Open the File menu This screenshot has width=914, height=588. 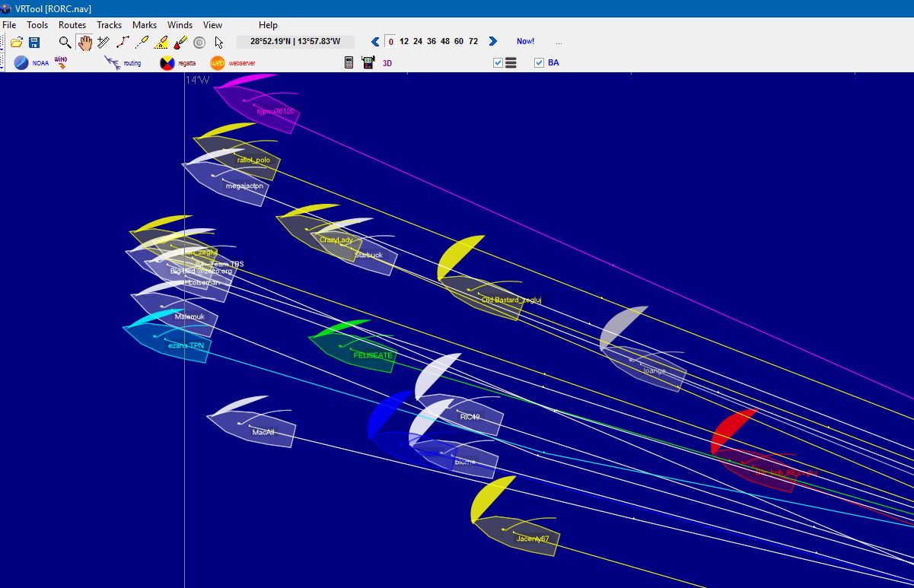9,25
